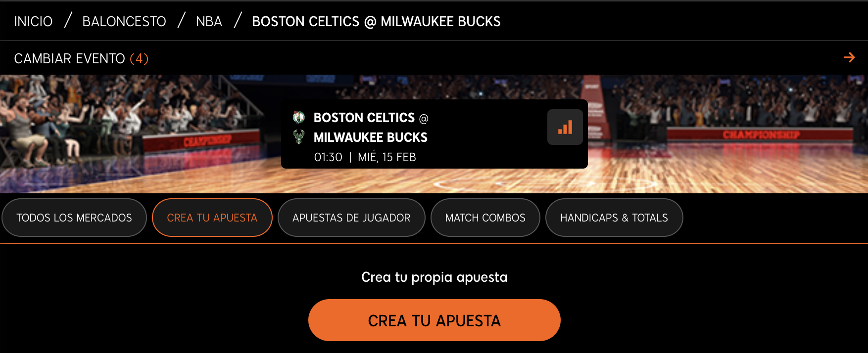Click the orange arrow next to Cambiar Evento
The height and width of the screenshot is (353, 868).
[849, 57]
